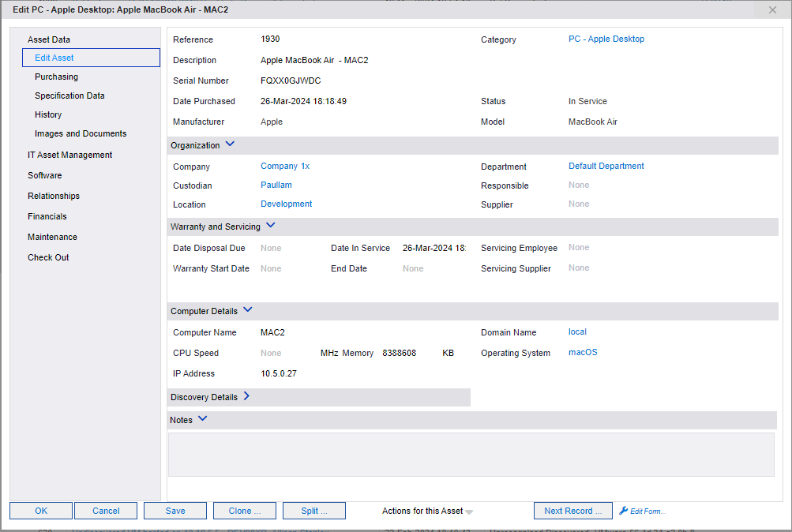Open the Actions for this Asset dropdown
792x532 pixels.
point(426,511)
